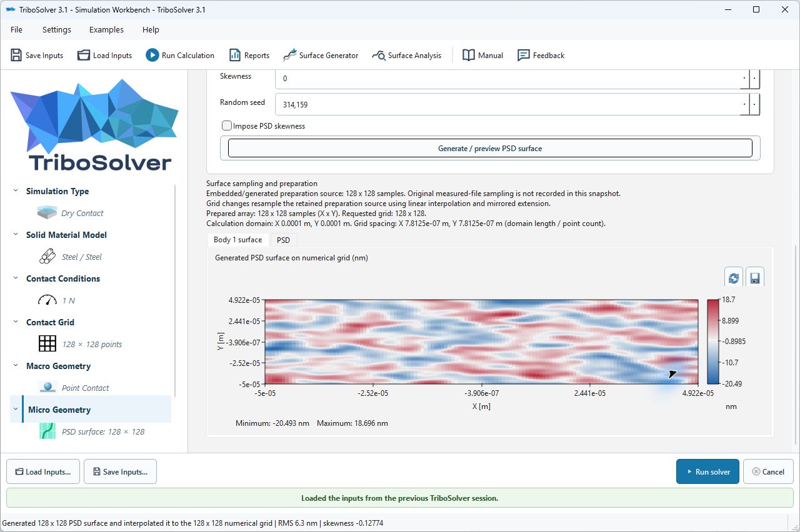
Task: Open the Help menu
Action: pos(151,29)
